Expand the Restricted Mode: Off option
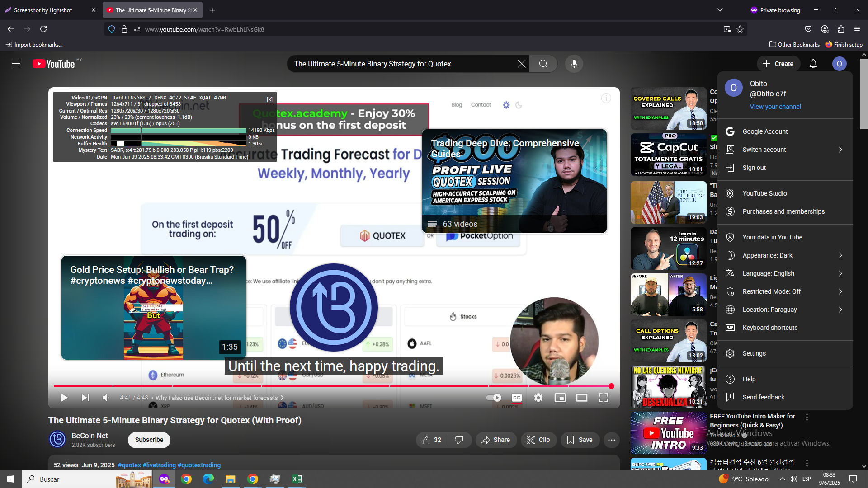 point(785,291)
